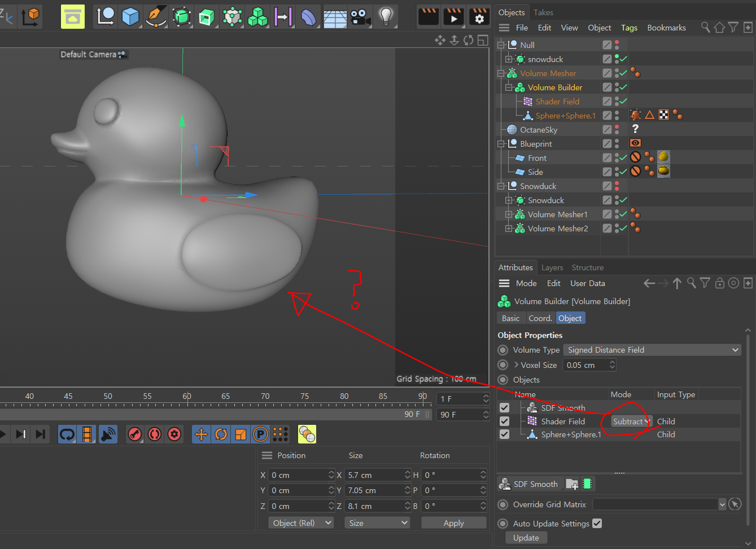
Task: Click the Object Manager filter funnel icon
Action: click(733, 27)
